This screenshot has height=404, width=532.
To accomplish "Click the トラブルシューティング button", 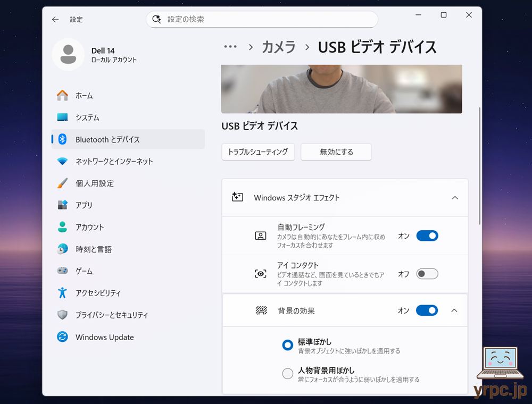I will click(257, 151).
